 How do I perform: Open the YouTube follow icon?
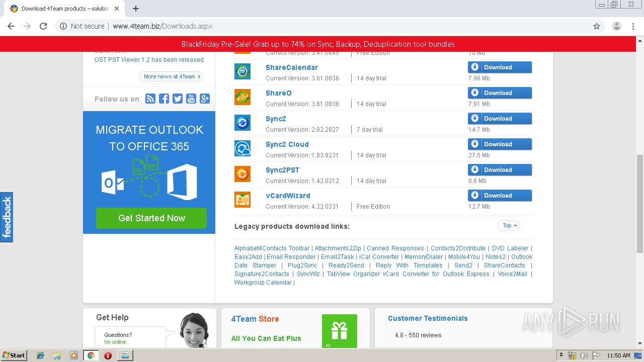(191, 99)
